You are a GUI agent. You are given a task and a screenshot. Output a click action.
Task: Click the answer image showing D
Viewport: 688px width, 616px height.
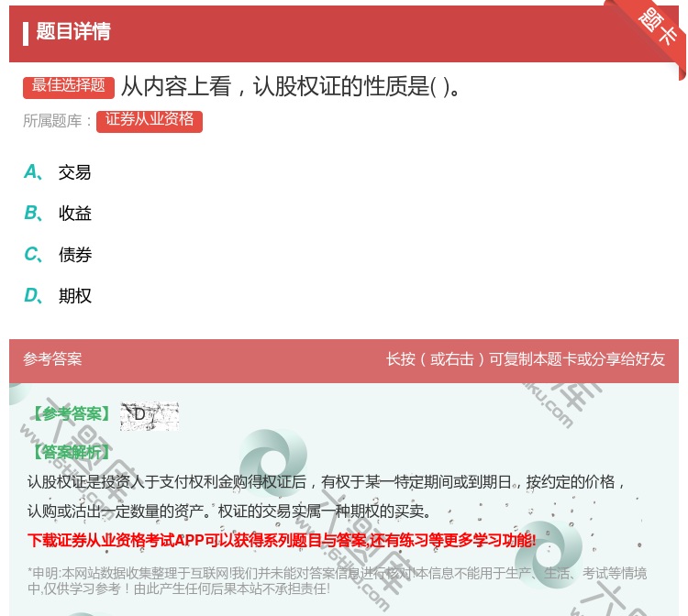pyautogui.click(x=149, y=415)
